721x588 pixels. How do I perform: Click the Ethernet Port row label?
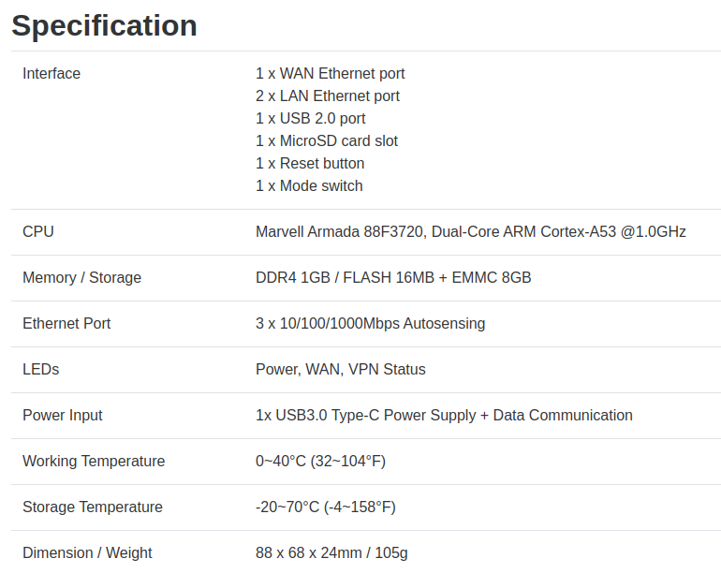pos(66,324)
